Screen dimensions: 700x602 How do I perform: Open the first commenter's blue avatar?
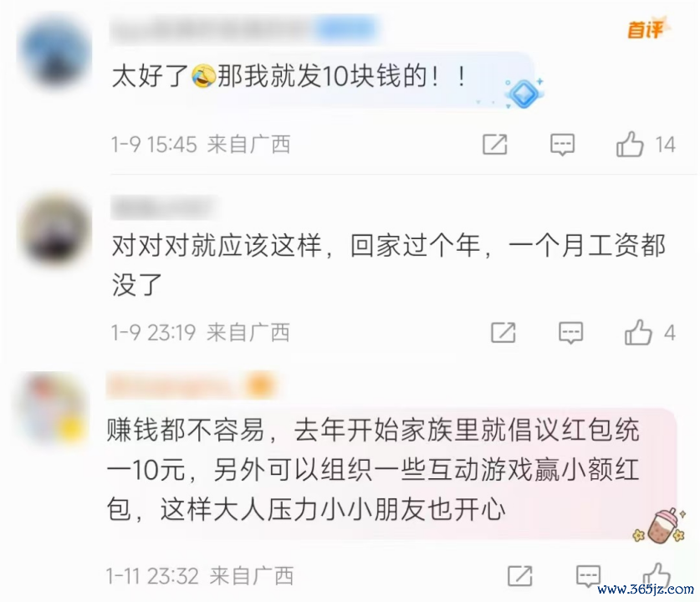click(54, 52)
